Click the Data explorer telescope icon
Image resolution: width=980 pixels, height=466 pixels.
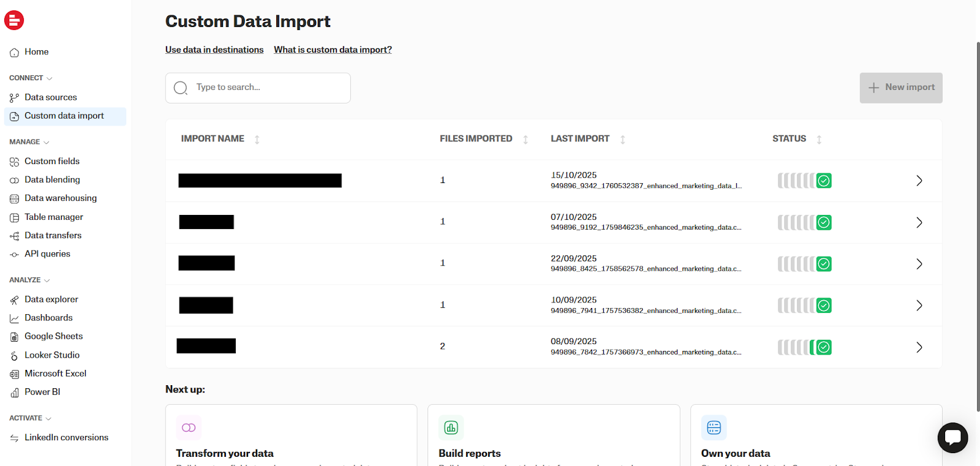(14, 300)
